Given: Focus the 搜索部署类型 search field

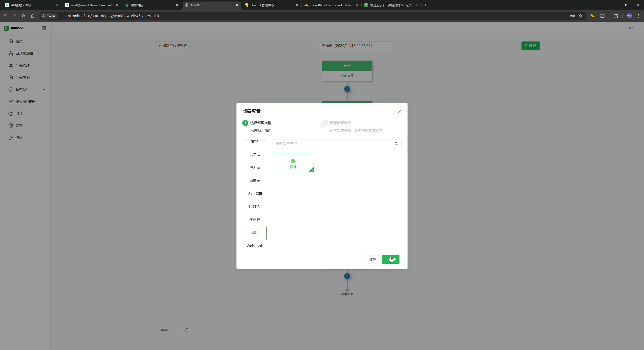Looking at the screenshot, I should 332,144.
